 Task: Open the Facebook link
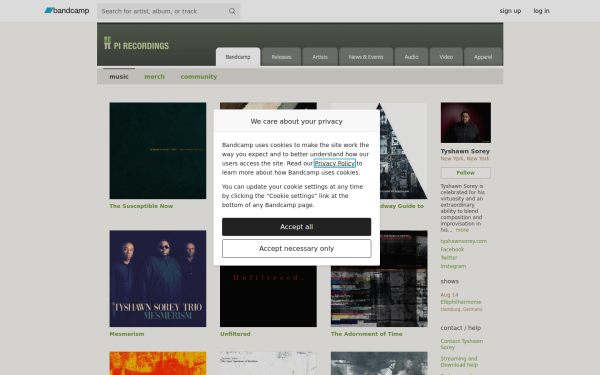[452, 249]
